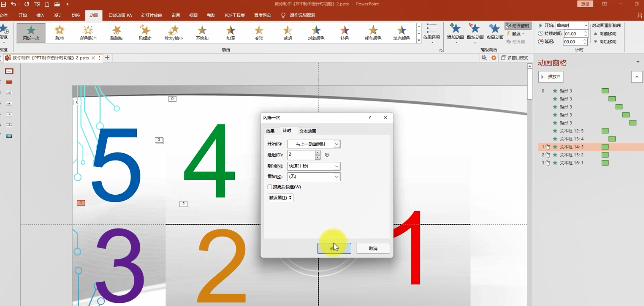Open the 开始(S) start timing dropdown
Screen dimensions: 644x306
314,144
